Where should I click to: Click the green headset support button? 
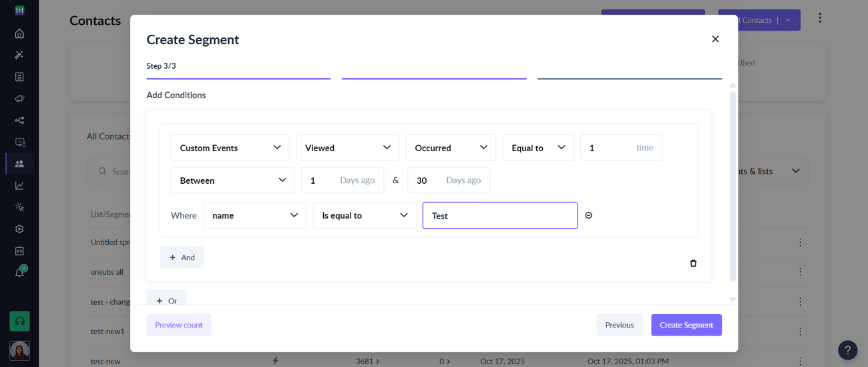point(19,321)
